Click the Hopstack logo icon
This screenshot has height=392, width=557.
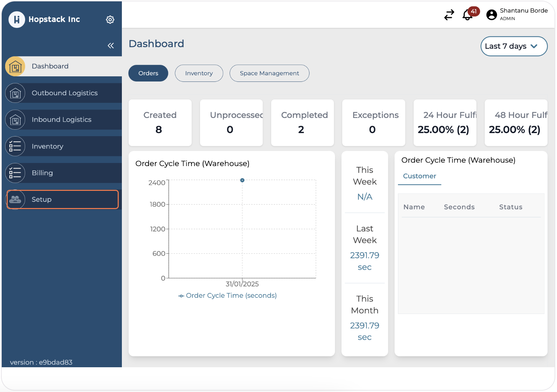pos(17,20)
